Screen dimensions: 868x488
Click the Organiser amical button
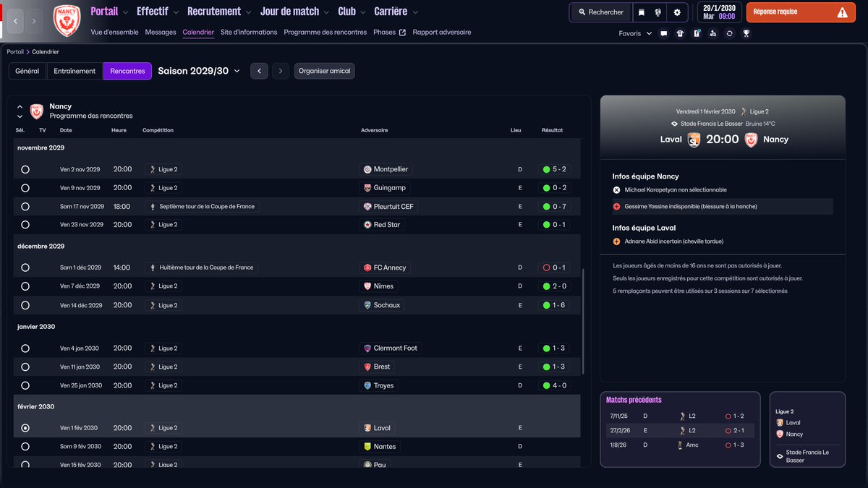pos(325,71)
